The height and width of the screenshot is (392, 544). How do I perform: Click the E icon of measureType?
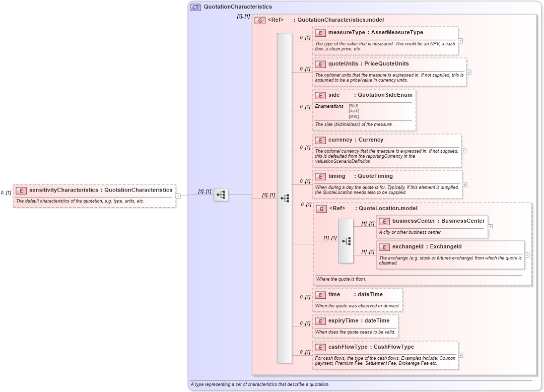pyautogui.click(x=320, y=33)
